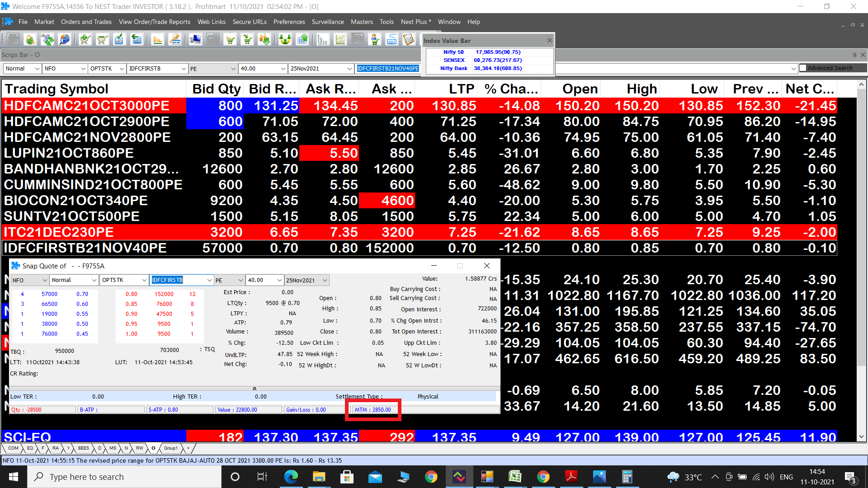
Task: Click the cart with yellow dots icon
Action: [x=230, y=40]
